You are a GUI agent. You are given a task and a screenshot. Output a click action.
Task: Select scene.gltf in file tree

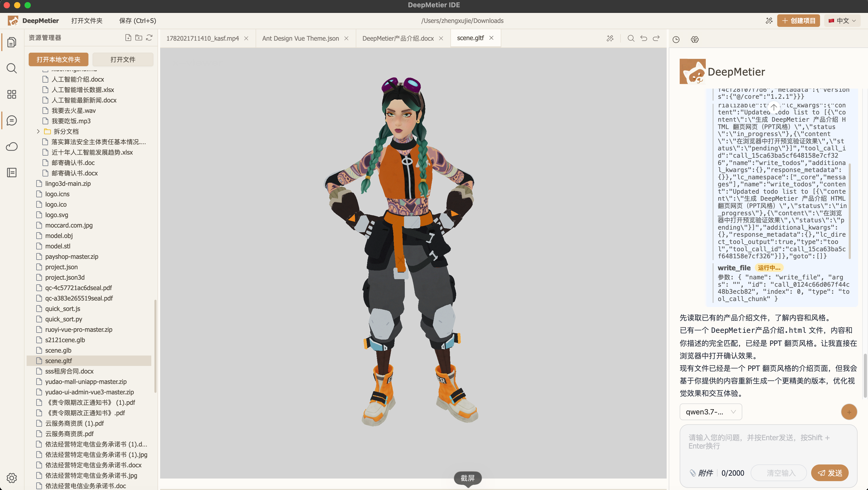point(89,361)
